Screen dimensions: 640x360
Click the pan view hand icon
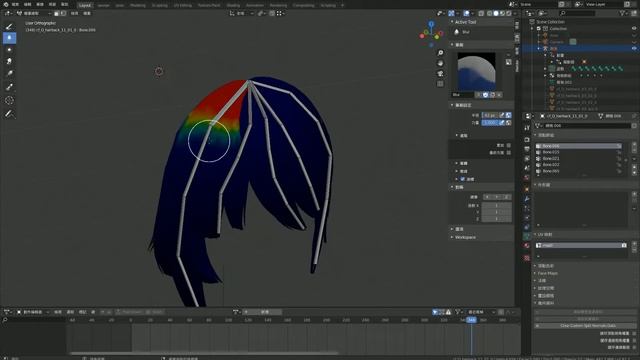(440, 63)
